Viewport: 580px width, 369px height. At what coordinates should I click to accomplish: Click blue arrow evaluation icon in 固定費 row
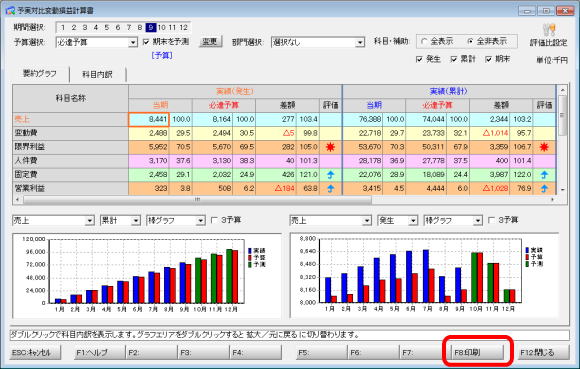click(x=330, y=175)
